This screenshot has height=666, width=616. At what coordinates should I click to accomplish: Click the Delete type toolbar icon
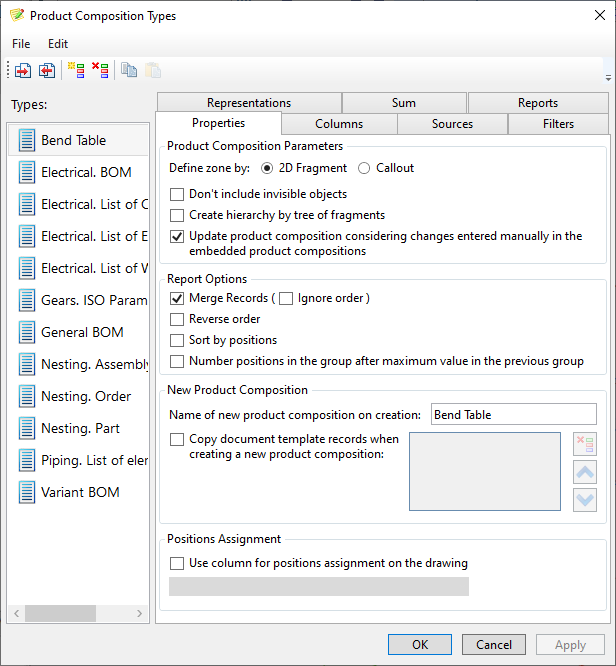click(100, 71)
